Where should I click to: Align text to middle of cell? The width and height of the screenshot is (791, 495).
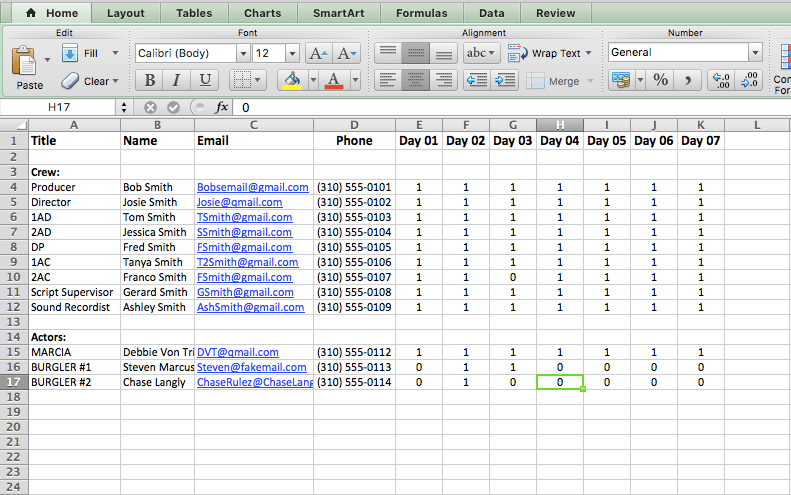pos(416,52)
